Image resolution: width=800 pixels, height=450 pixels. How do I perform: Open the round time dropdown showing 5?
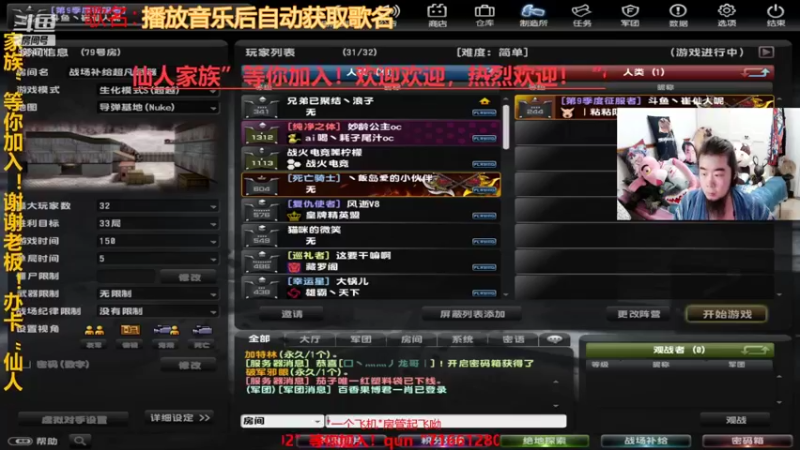(158, 259)
